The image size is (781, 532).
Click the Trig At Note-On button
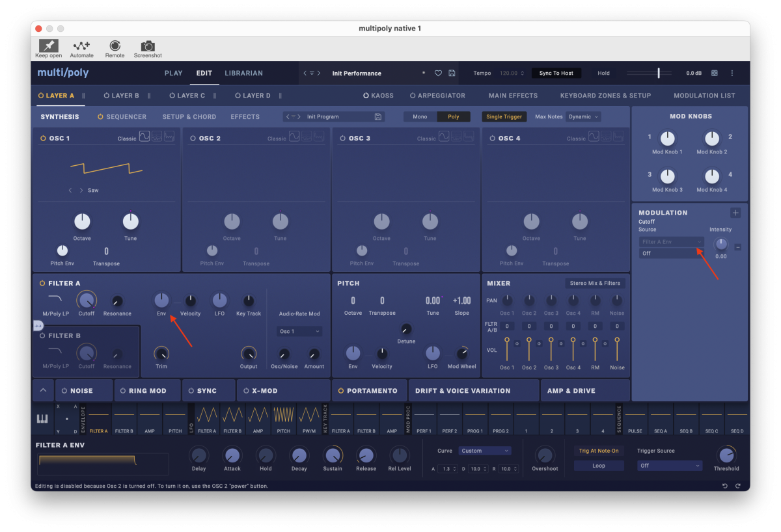(599, 451)
